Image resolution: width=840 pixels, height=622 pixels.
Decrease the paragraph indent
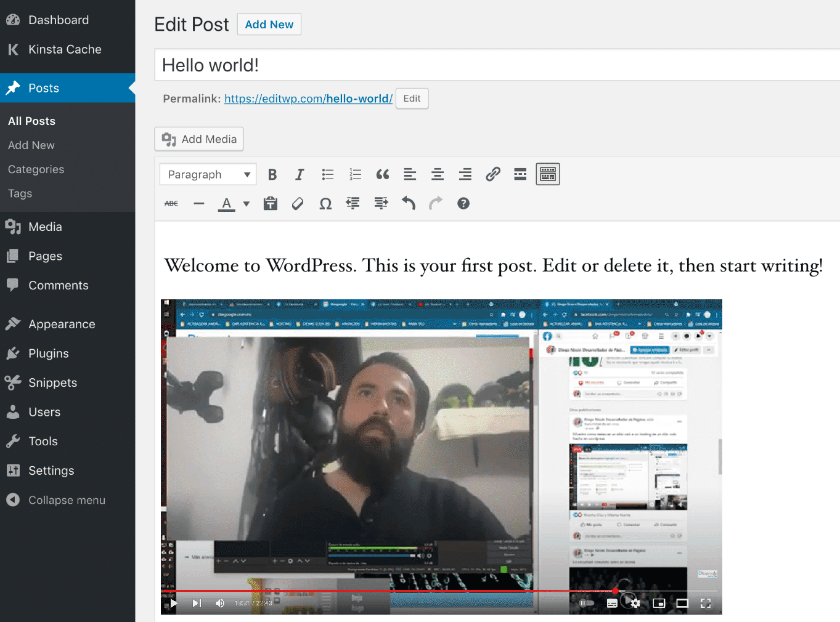click(x=353, y=203)
